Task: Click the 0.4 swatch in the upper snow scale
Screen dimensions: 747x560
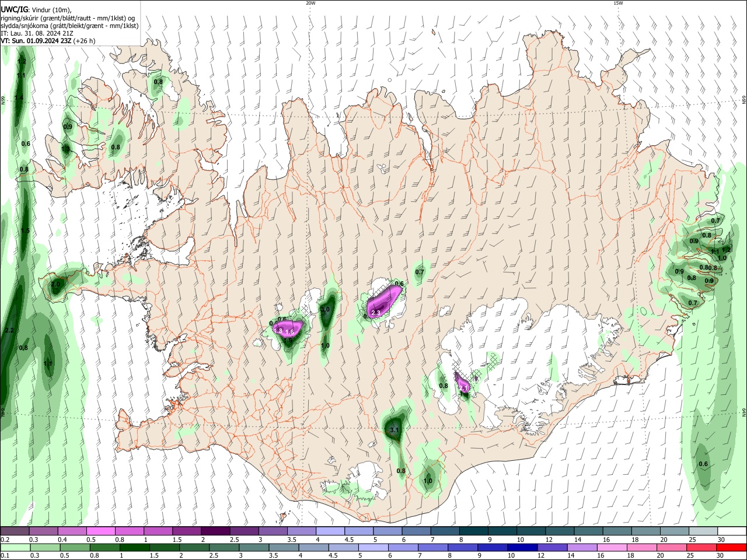Action: click(x=72, y=531)
